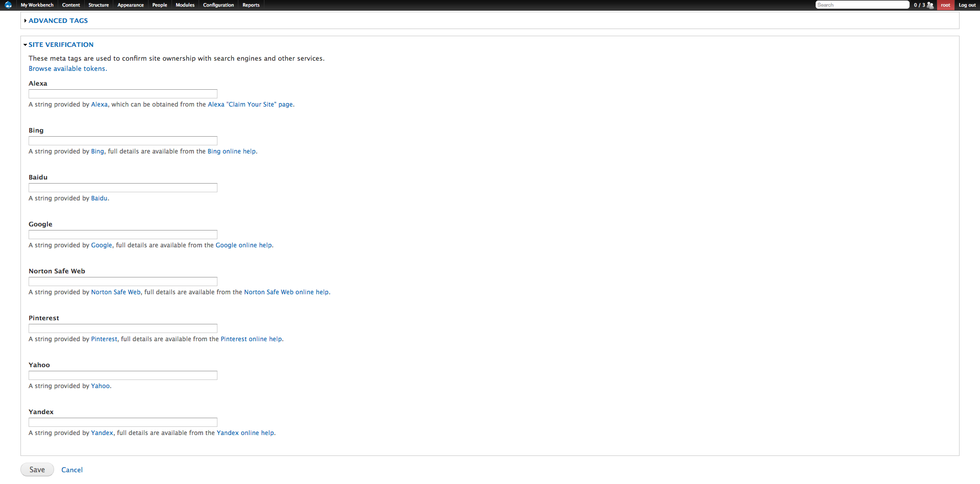Click the Cancel link
980x484 pixels.
(x=72, y=470)
